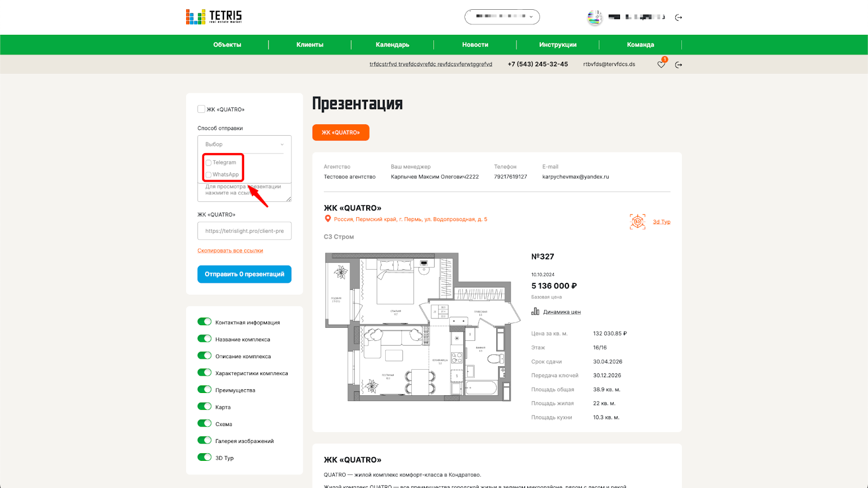
Task: Click the exit icon in the gray contact bar
Action: tap(678, 65)
